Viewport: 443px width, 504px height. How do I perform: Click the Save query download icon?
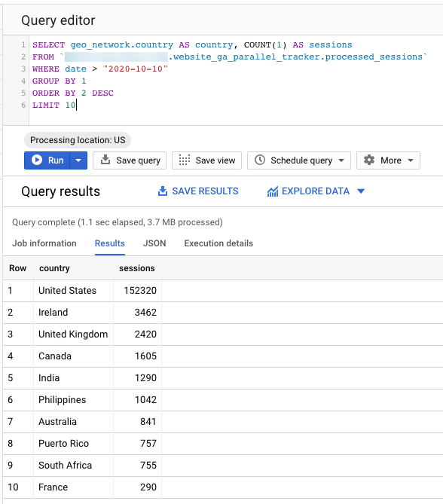105,160
